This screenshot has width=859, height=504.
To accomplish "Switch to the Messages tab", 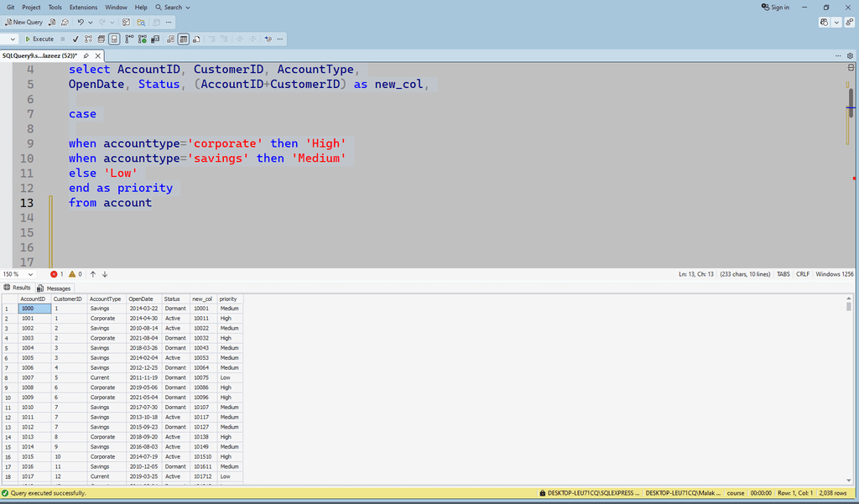I will pyautogui.click(x=55, y=288).
